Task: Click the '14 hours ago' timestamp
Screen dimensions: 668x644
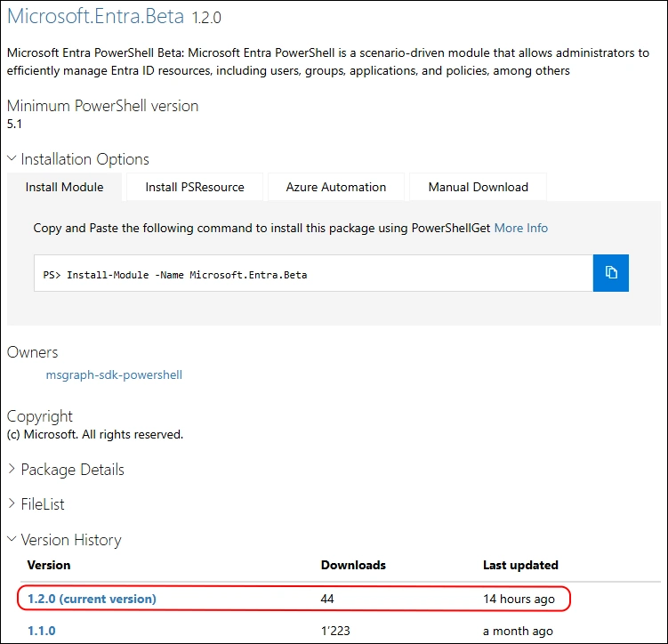Action: pos(519,599)
